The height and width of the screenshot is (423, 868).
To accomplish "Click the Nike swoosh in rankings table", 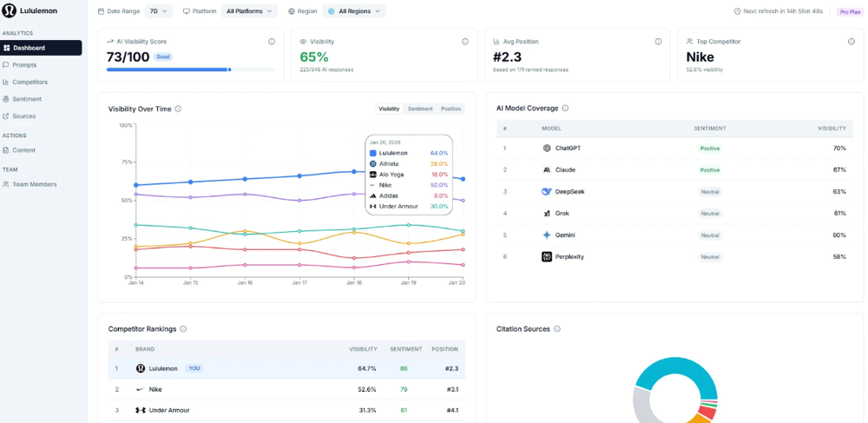I will tap(141, 390).
